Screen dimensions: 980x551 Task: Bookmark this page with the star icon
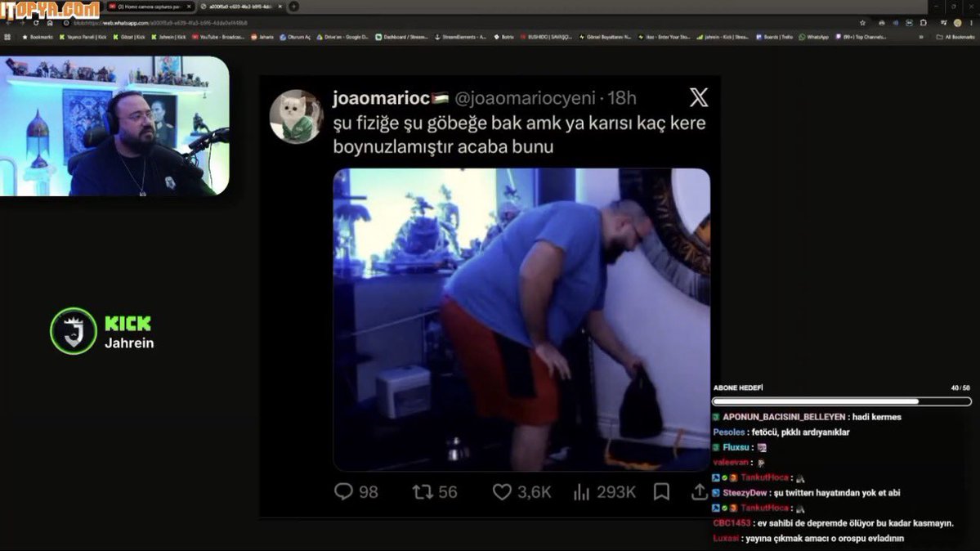pos(862,23)
